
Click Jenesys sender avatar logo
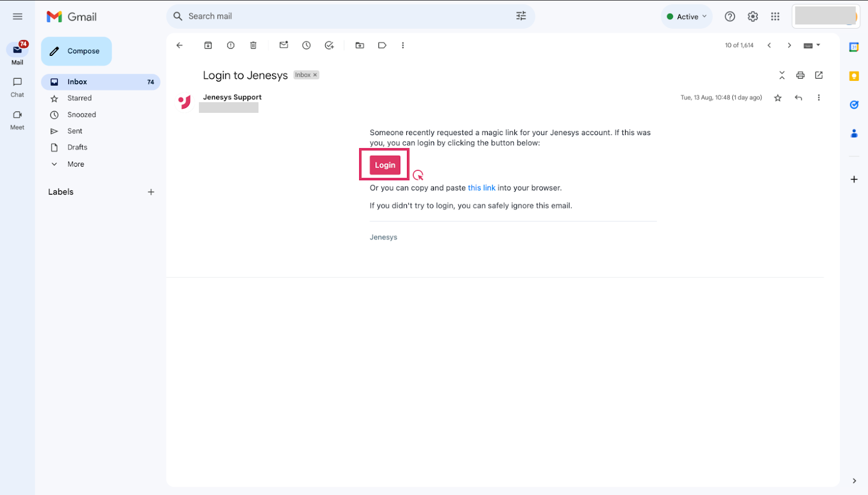coord(184,102)
